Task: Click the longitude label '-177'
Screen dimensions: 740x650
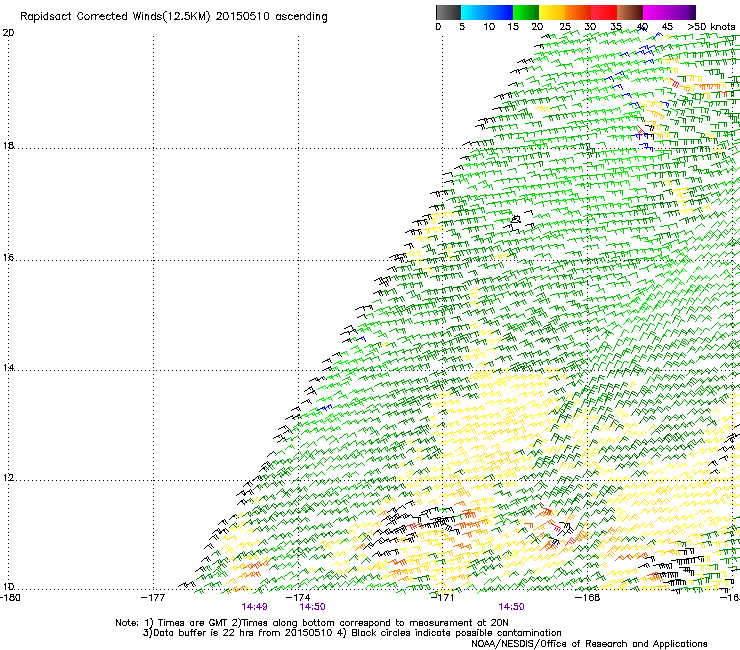Action: tap(153, 598)
